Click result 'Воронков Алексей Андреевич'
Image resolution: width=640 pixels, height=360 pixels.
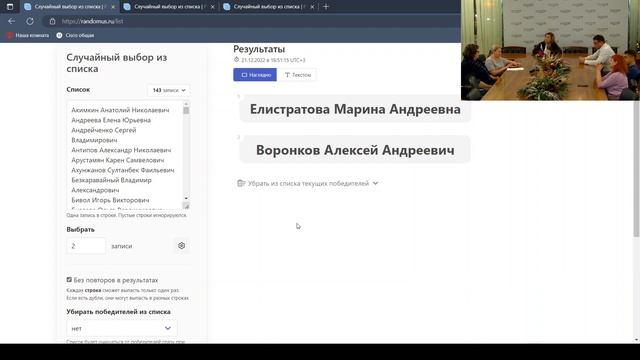(x=355, y=150)
